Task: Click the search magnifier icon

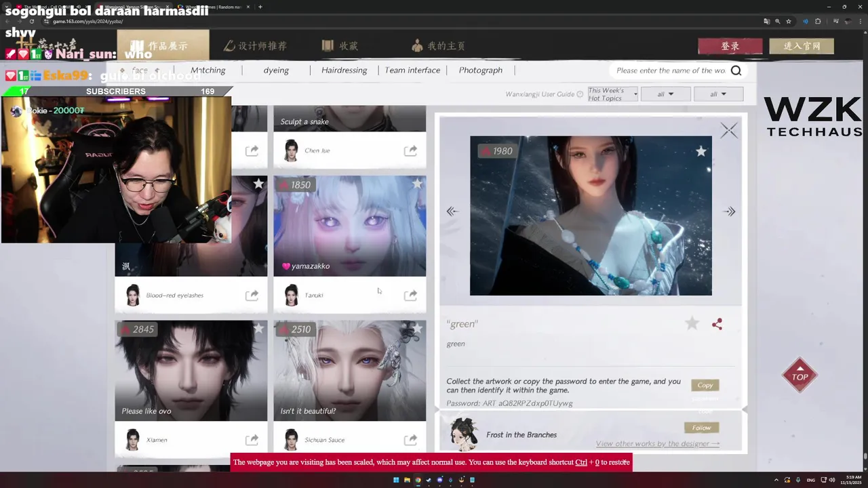Action: tap(736, 70)
